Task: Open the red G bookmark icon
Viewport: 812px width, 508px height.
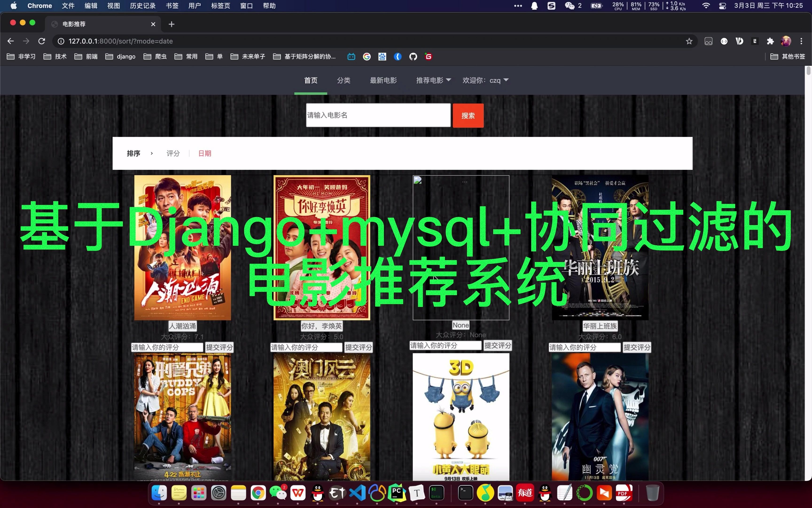Action: pyautogui.click(x=429, y=56)
